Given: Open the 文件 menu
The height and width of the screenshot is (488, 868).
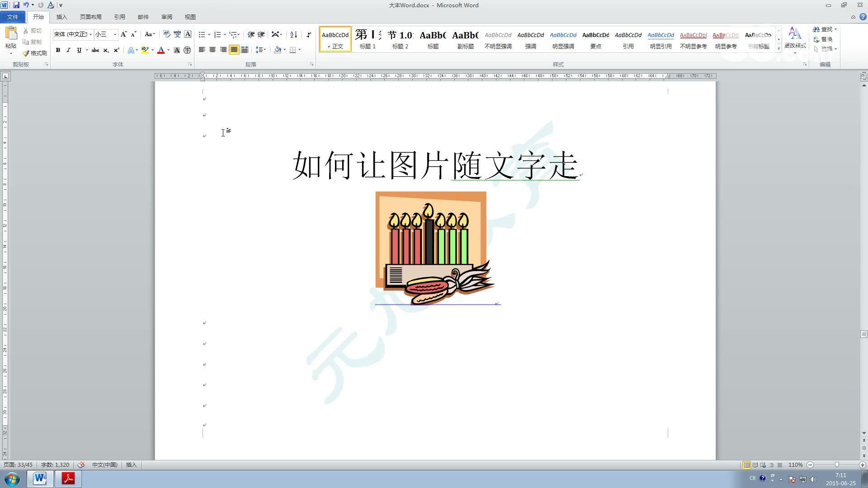Looking at the screenshot, I should (13, 17).
